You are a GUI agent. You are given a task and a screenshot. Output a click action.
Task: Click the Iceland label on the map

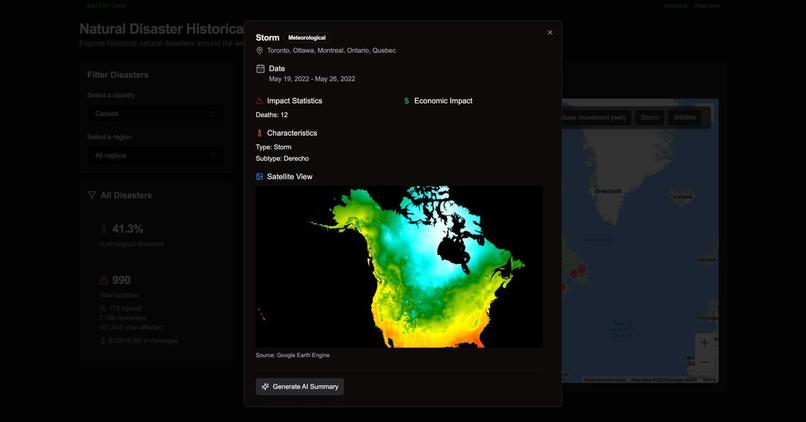pos(682,196)
